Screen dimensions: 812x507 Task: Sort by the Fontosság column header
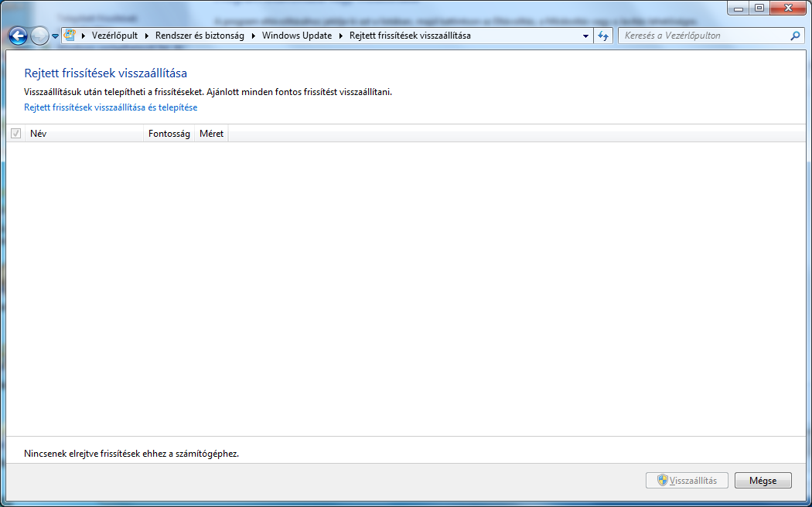[x=169, y=134]
